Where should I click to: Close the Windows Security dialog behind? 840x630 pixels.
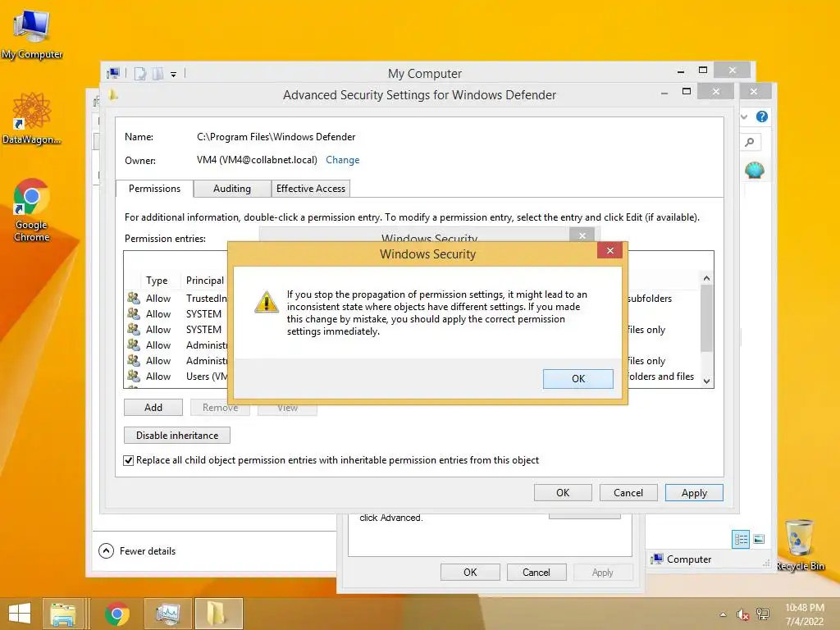[582, 235]
